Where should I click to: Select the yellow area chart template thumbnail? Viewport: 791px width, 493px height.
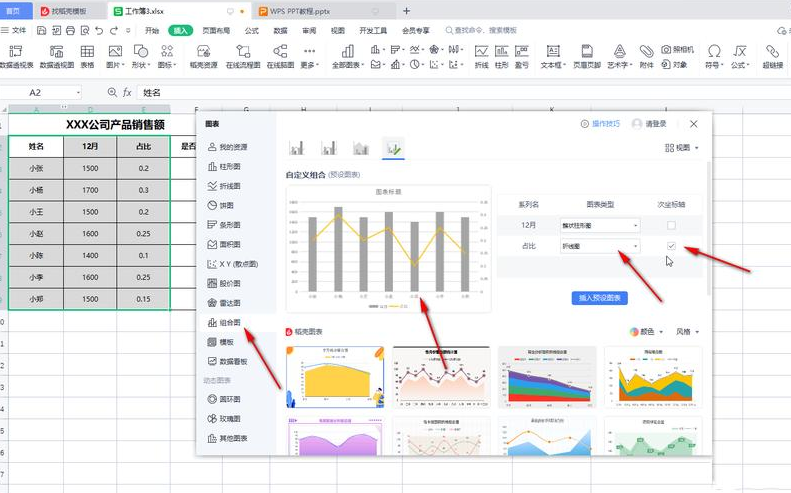click(335, 377)
